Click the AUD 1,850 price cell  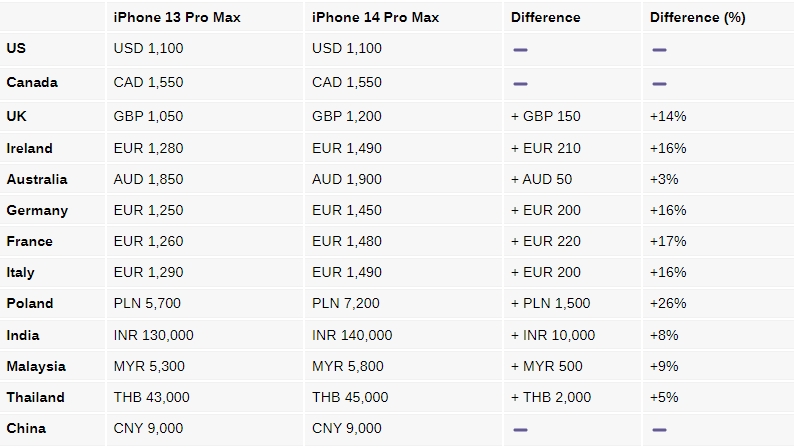(x=148, y=179)
